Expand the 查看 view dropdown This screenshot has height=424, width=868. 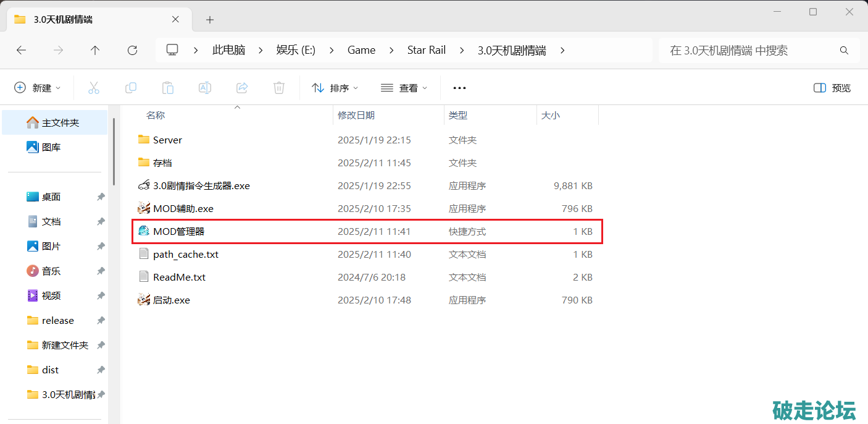pyautogui.click(x=404, y=88)
